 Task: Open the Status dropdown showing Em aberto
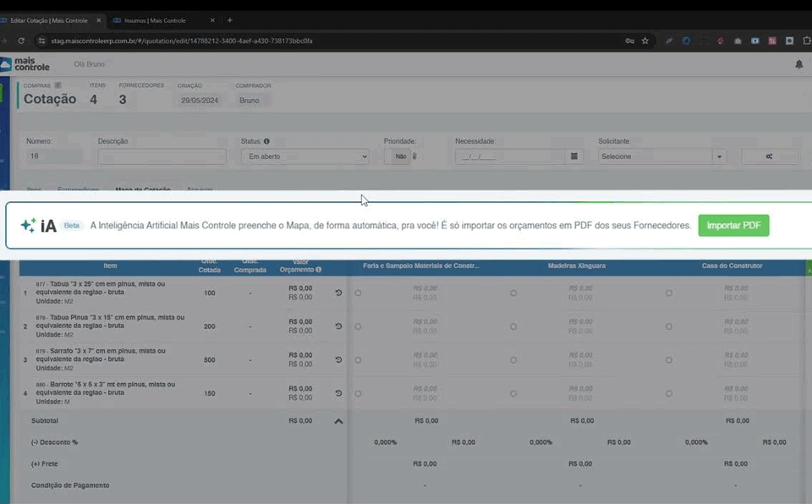point(304,156)
